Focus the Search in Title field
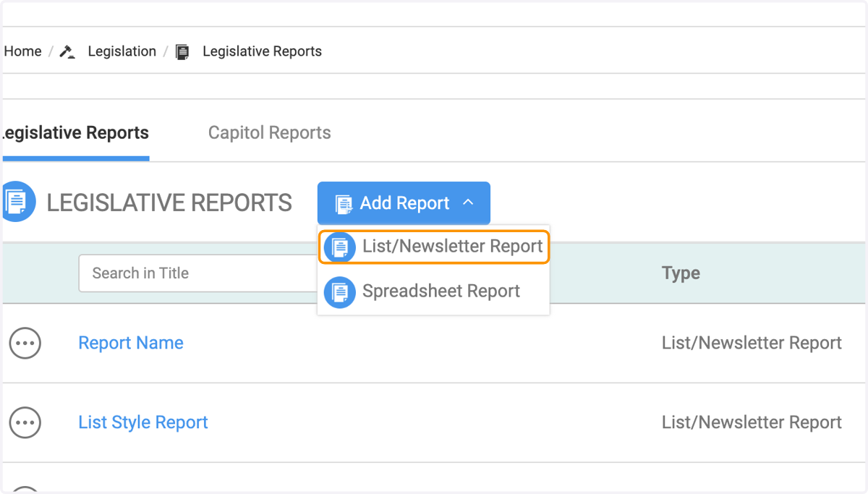The width and height of the screenshot is (868, 494). coord(197,273)
